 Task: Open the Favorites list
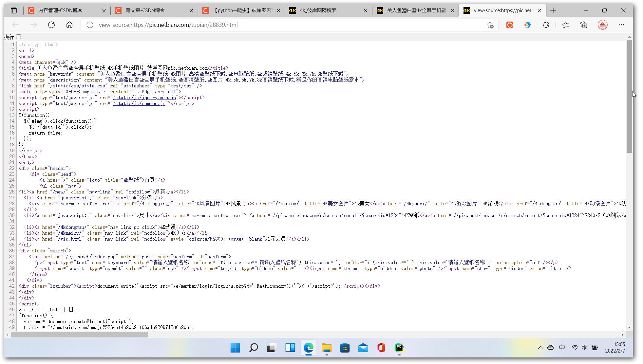click(x=566, y=25)
